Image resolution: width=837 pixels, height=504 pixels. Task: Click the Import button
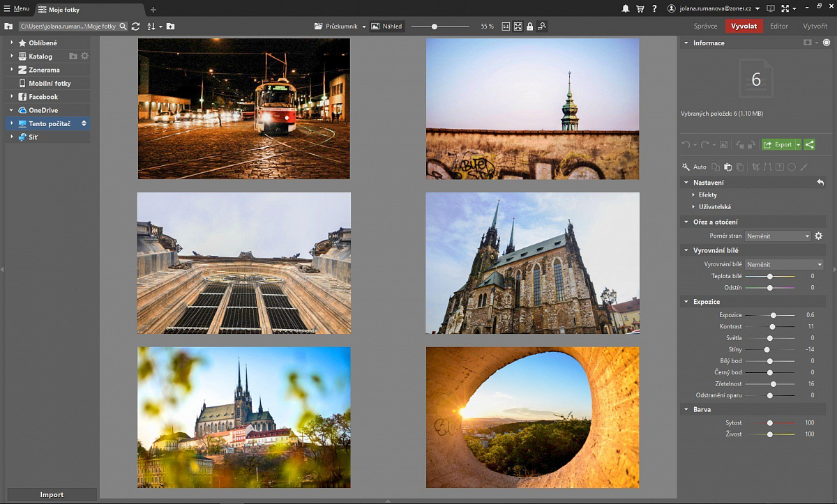pos(52,494)
